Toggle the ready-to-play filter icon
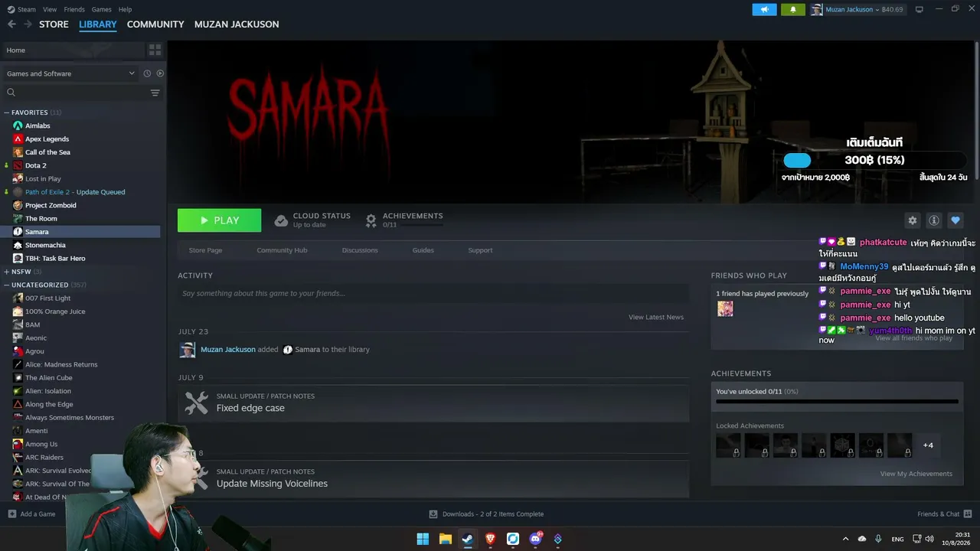980x551 pixels. pyautogui.click(x=160, y=73)
